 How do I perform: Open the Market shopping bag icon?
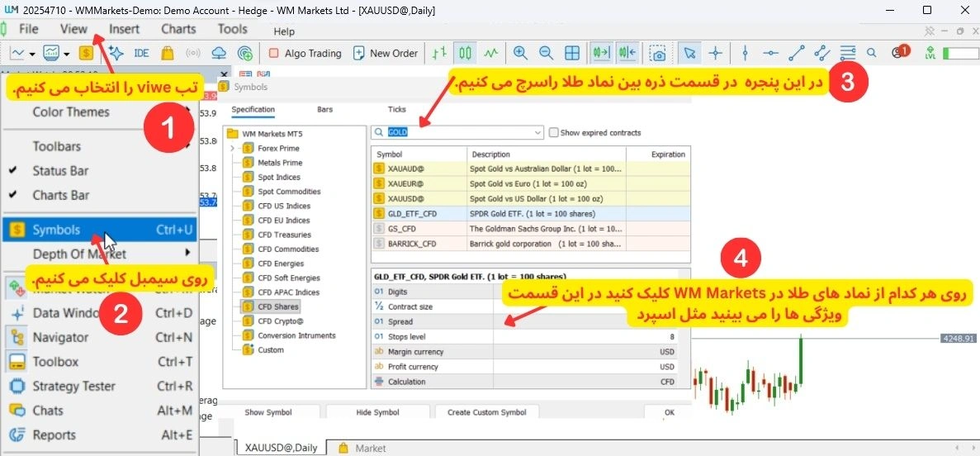pos(167,53)
